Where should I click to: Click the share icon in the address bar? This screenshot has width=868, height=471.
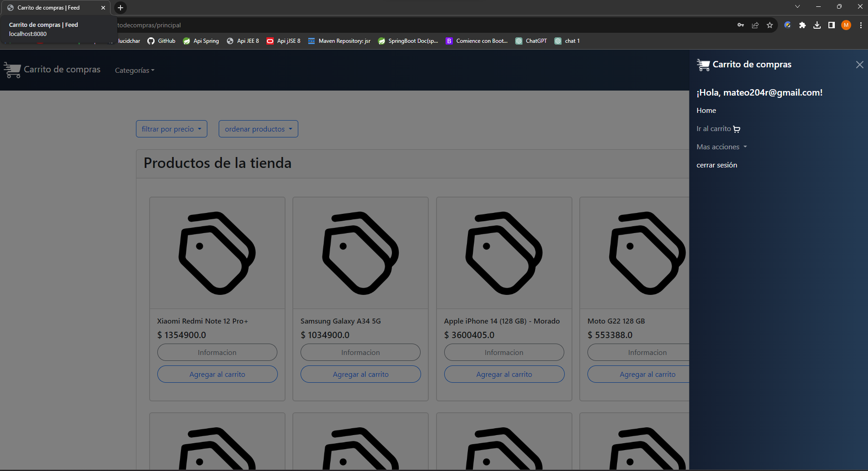[x=755, y=25]
